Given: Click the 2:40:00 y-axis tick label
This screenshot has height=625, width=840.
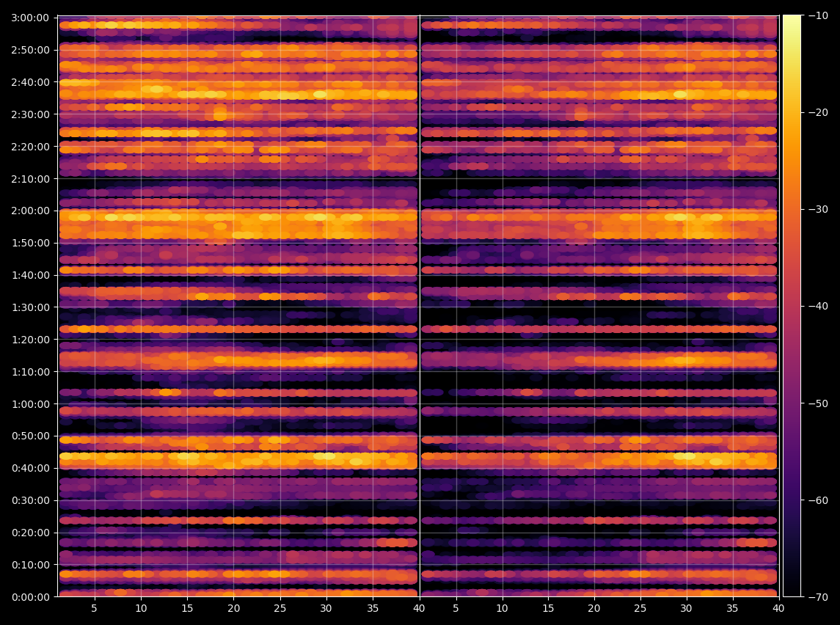Looking at the screenshot, I should coord(30,82).
